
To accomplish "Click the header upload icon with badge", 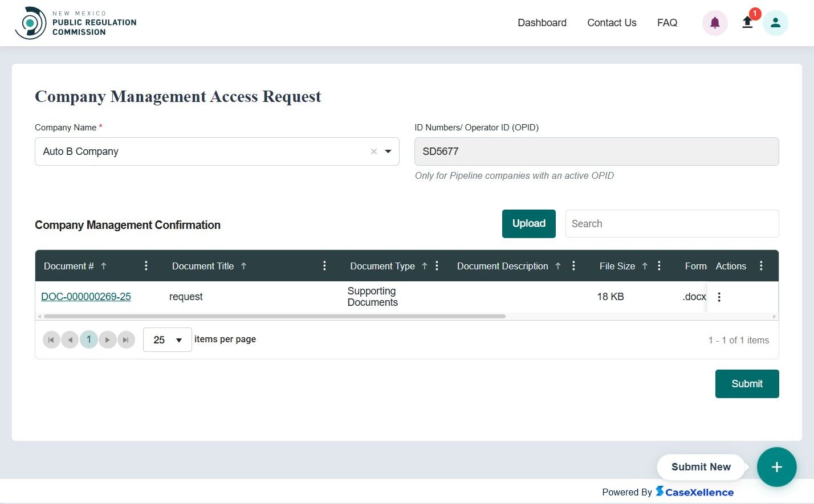I will (x=747, y=23).
